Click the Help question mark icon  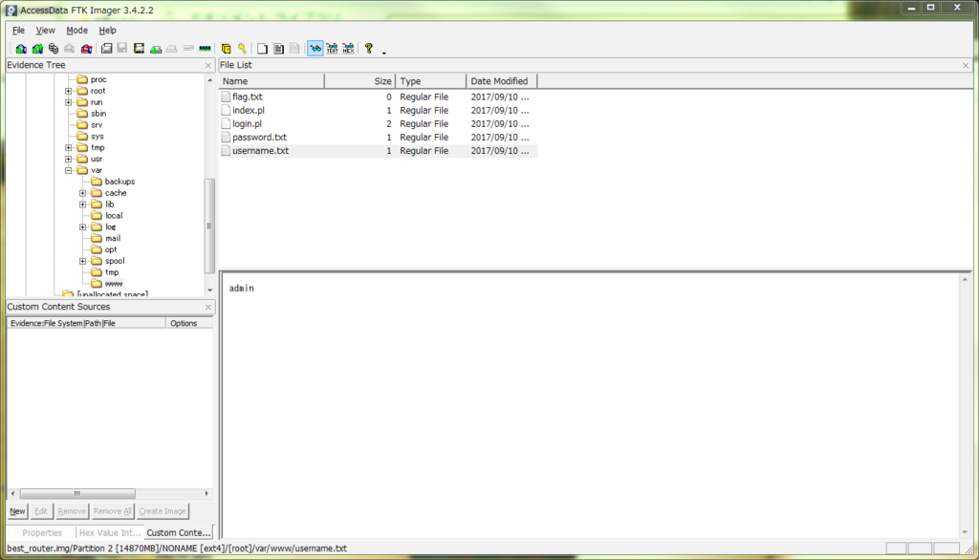[368, 48]
